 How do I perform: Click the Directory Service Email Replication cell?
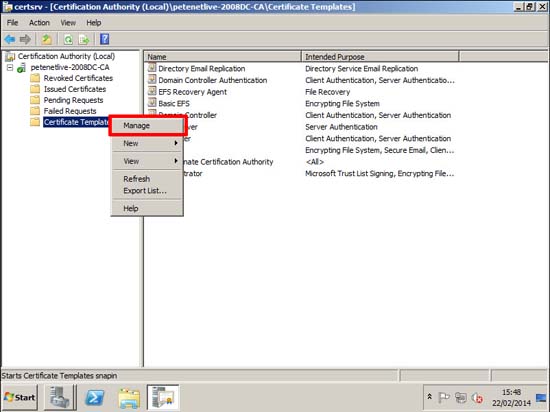click(362, 68)
